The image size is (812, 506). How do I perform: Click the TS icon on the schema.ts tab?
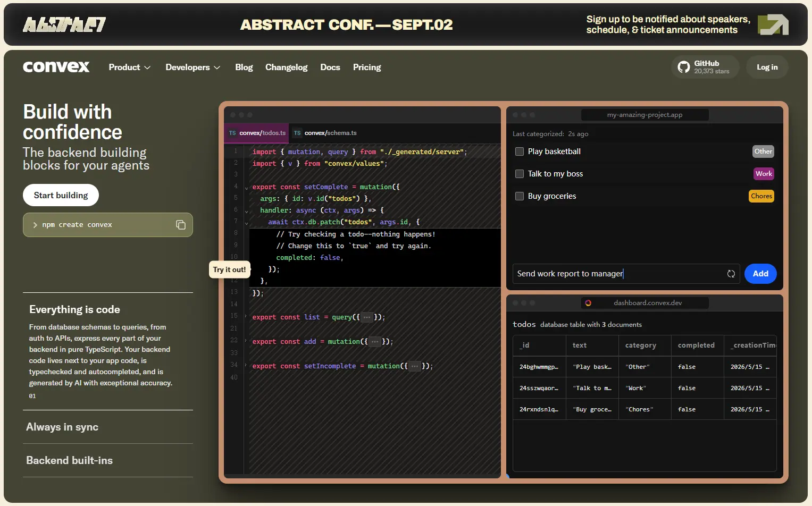click(297, 133)
